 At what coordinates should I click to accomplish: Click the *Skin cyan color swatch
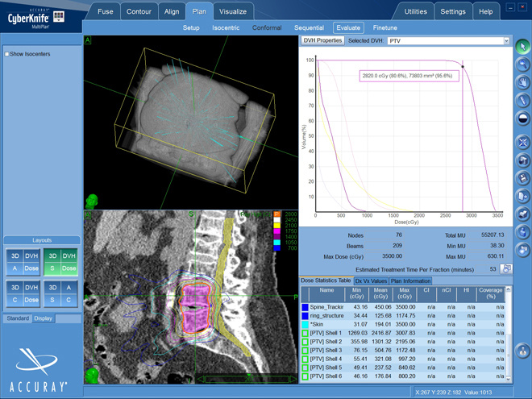305,324
